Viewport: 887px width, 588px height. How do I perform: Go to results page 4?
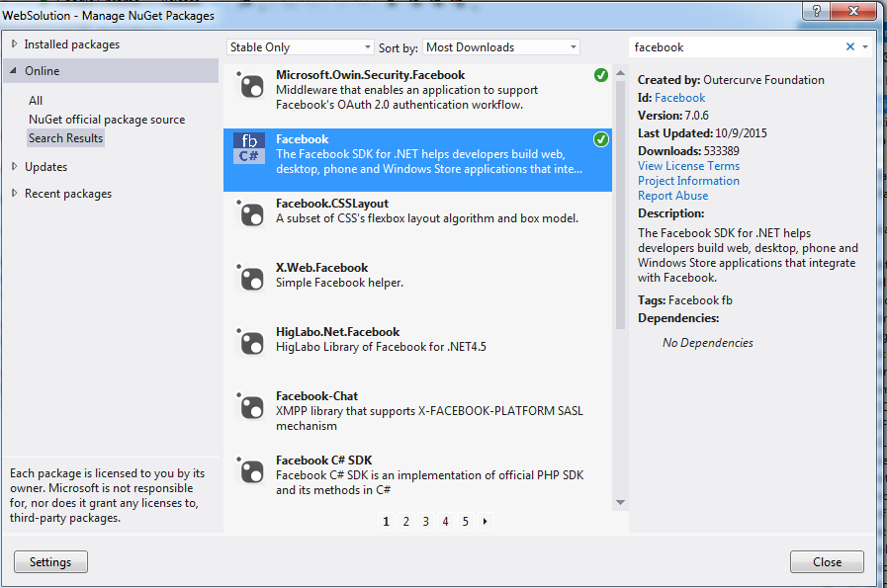point(445,521)
